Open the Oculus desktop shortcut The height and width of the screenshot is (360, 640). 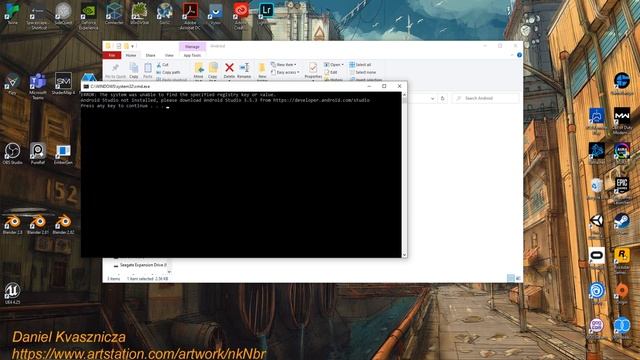pos(596,258)
